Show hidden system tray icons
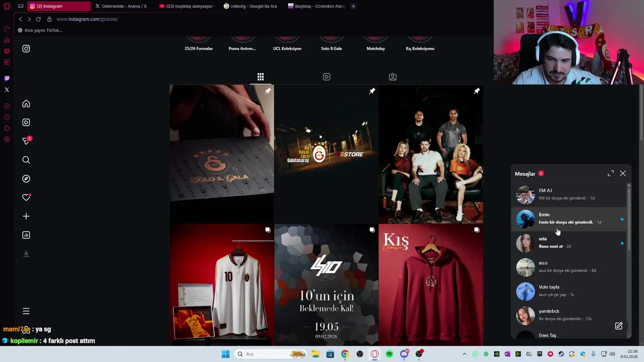644x362 pixels. (464, 354)
